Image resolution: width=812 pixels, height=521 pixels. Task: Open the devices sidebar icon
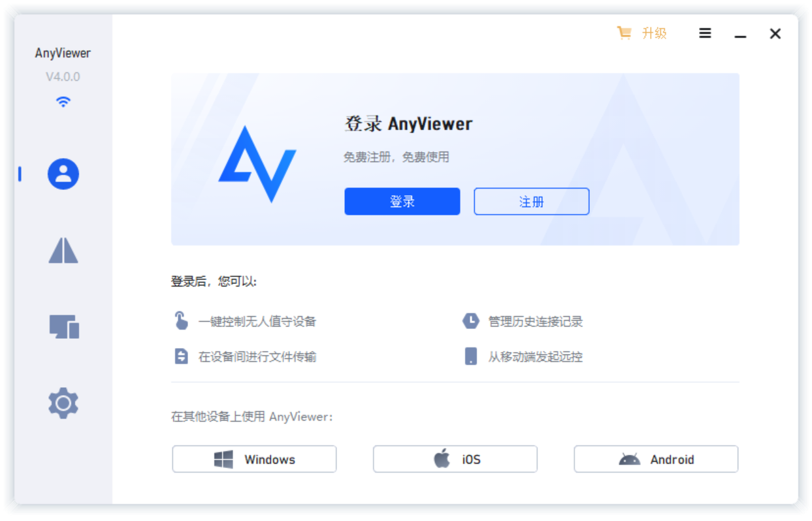(64, 326)
